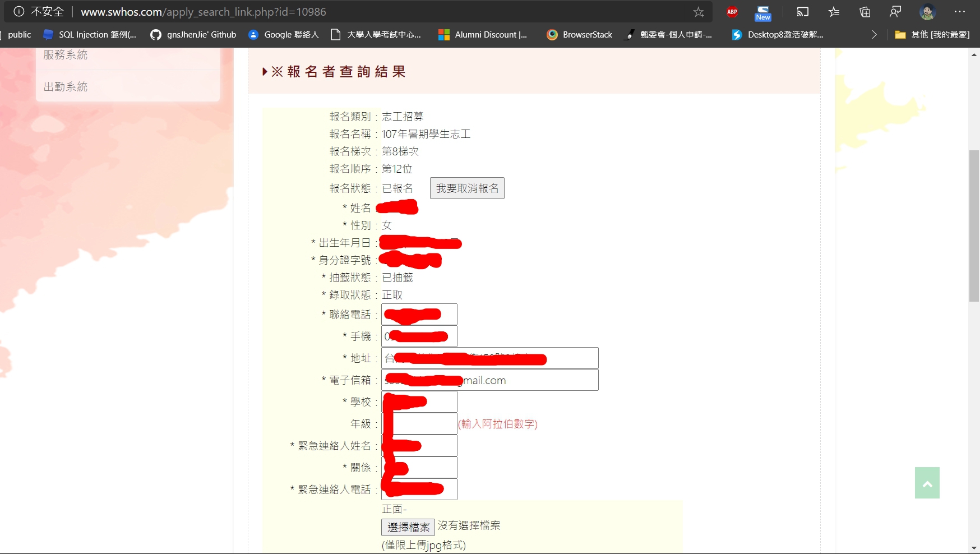Open the Favorites list icon
Image resolution: width=980 pixels, height=554 pixels.
click(834, 12)
